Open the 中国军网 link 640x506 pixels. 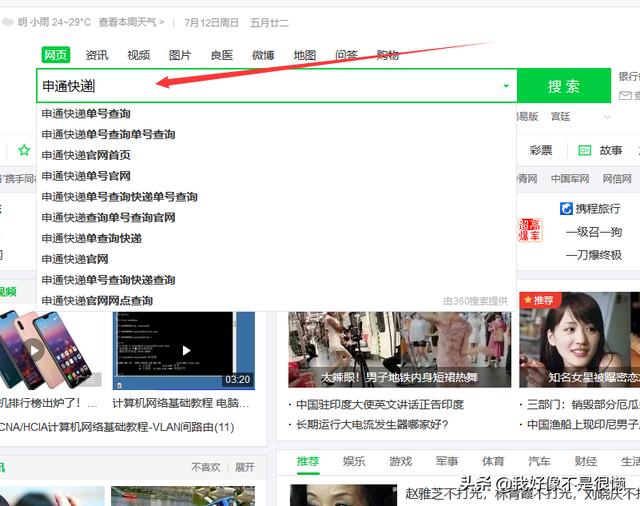point(570,178)
